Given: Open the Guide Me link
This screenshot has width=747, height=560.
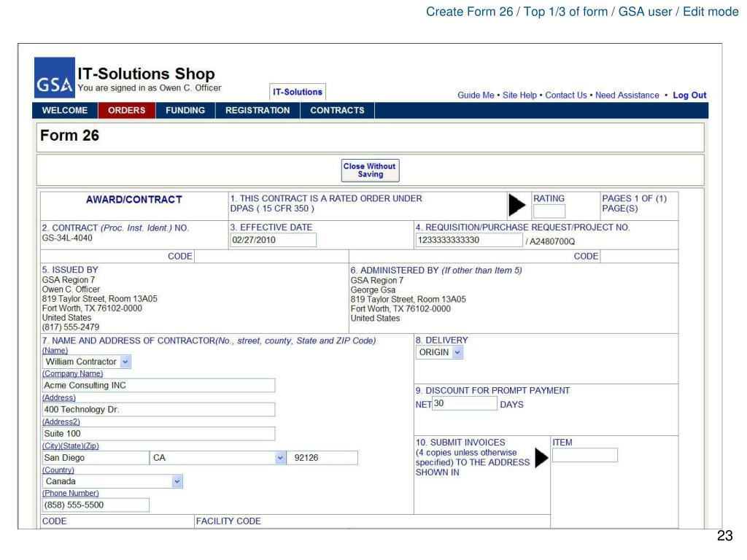Looking at the screenshot, I should pos(476,96).
